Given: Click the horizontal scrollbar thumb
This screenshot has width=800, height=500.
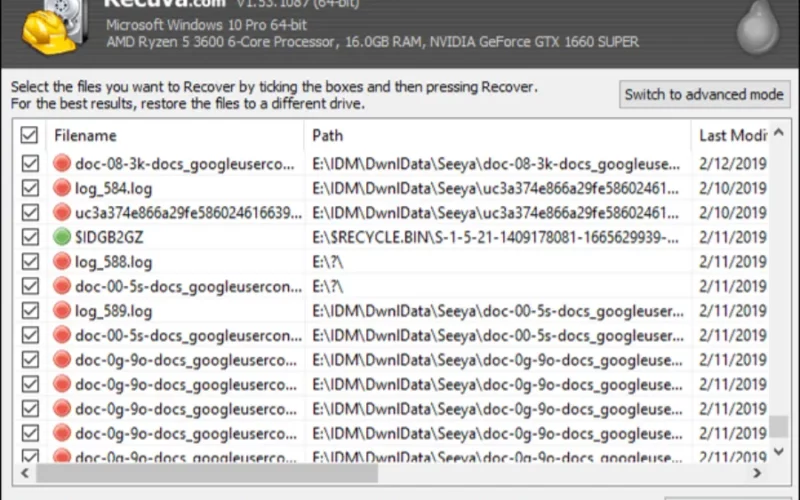Looking at the screenshot, I should tap(207, 473).
